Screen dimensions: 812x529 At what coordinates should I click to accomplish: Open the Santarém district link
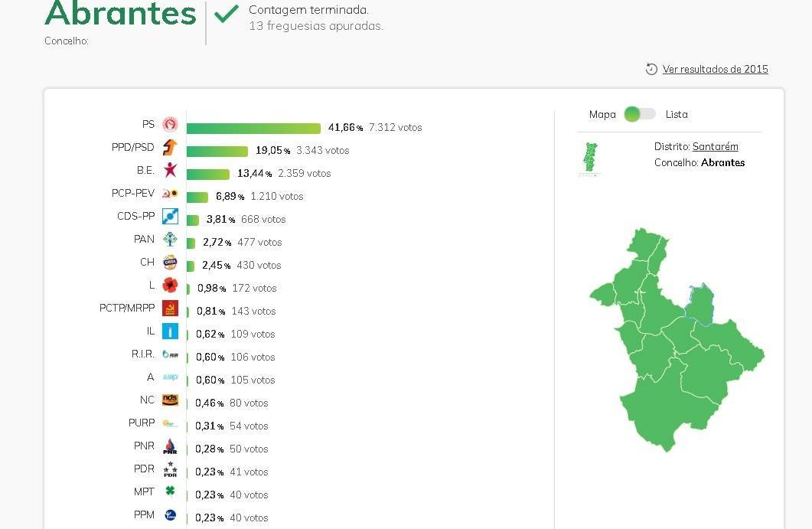[x=715, y=146]
